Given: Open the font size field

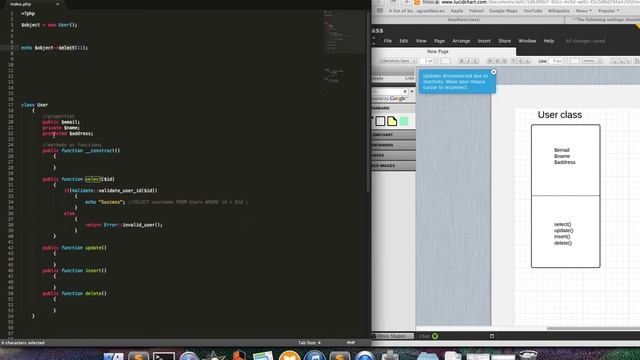Looking at the screenshot, I should point(428,61).
